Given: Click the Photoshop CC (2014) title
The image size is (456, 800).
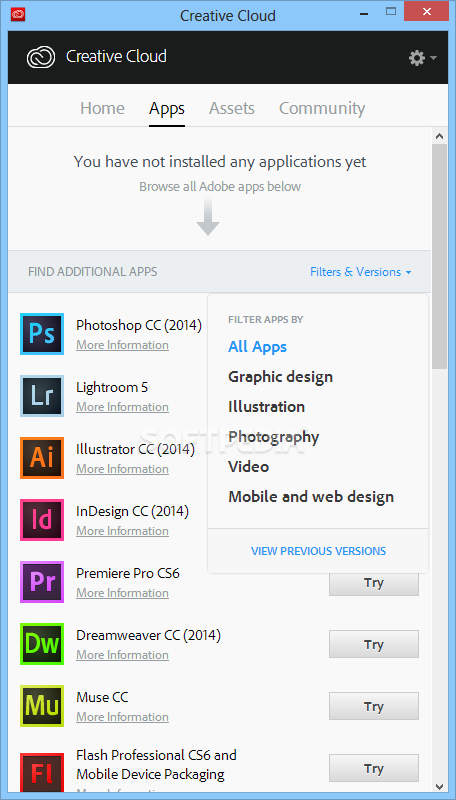Looking at the screenshot, I should point(139,326).
